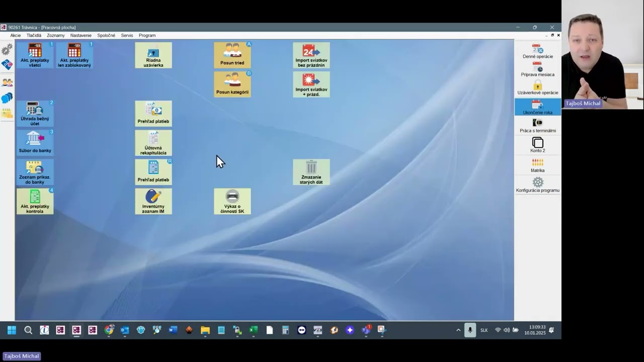644x362 pixels.
Task: Open Microsoft Teams from the taskbar
Action: (366, 330)
